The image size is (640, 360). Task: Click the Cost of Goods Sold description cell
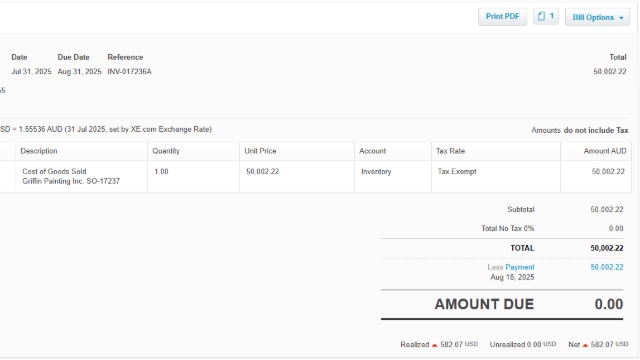tap(81, 176)
